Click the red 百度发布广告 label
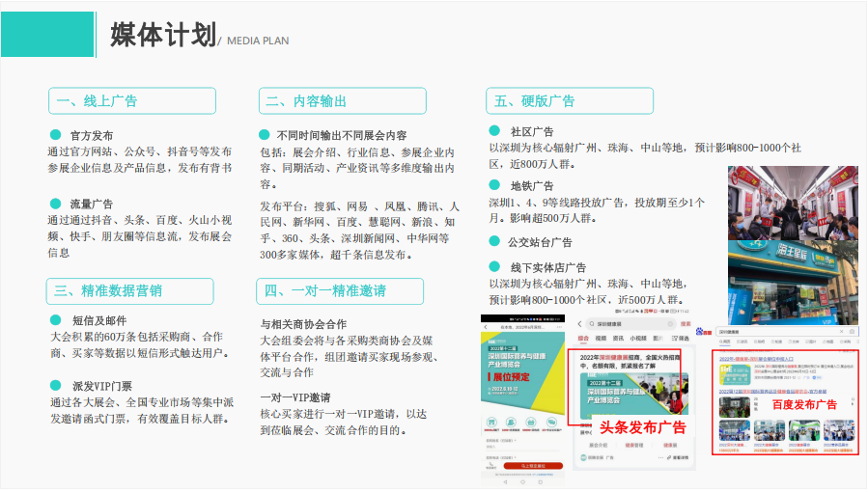The image size is (868, 492). pyautogui.click(x=803, y=404)
